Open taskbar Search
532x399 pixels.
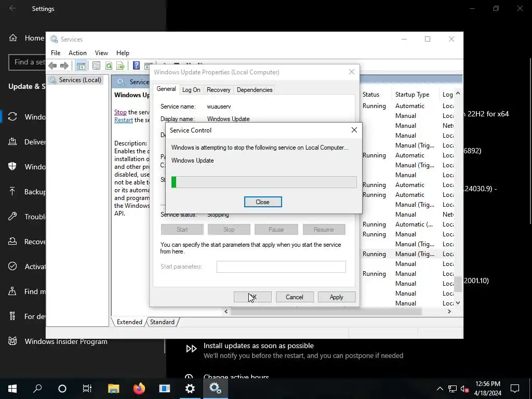point(37,389)
